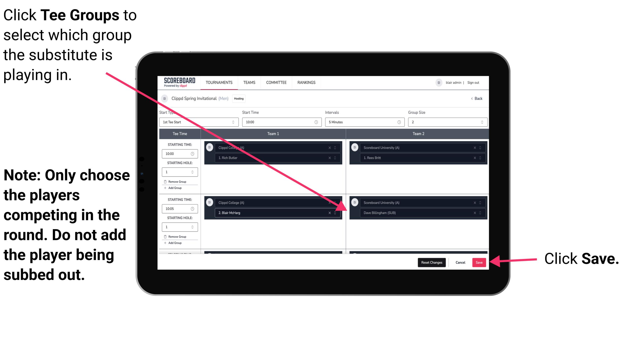Viewport: 644px width, 346px height.
Task: Click Save button to confirm changes
Action: (x=480, y=263)
